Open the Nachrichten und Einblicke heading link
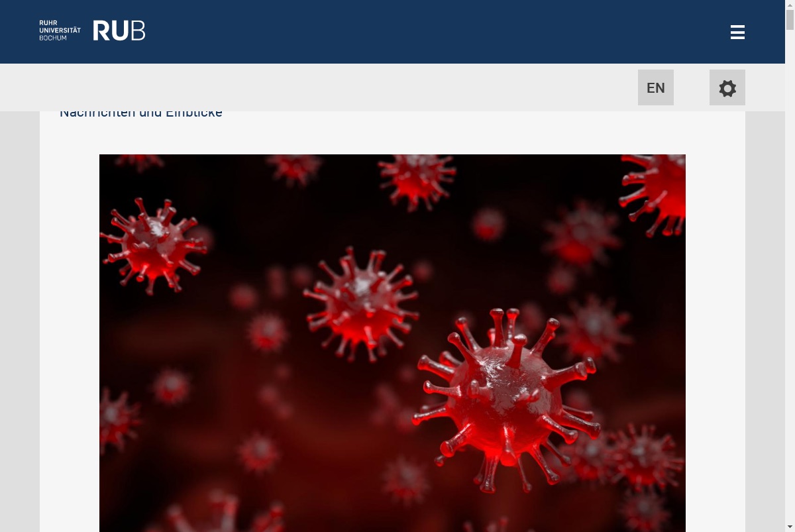Screen dimensions: 795x532 coord(141,114)
